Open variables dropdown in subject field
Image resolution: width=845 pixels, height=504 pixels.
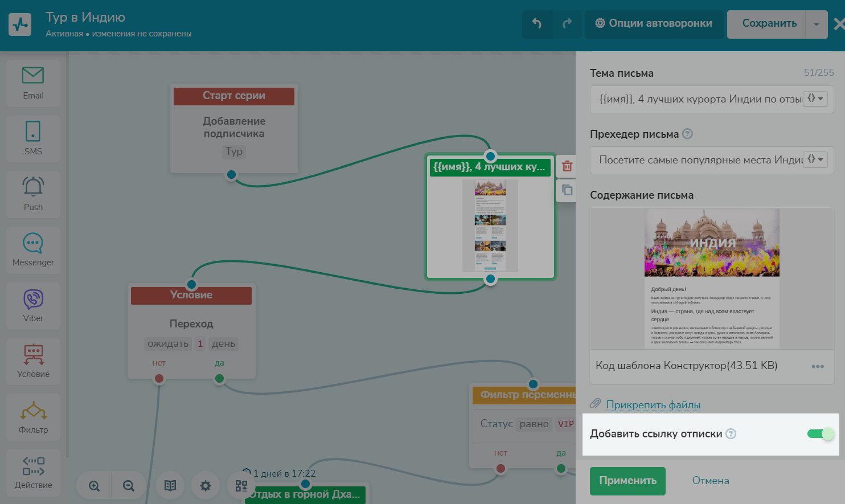815,99
